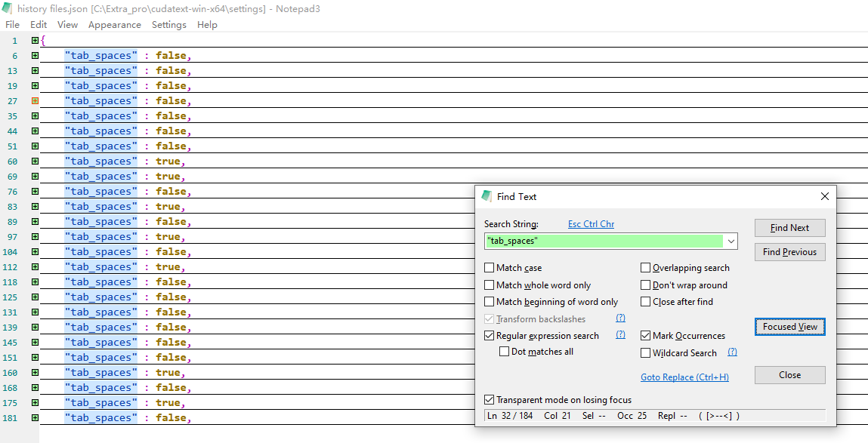Expand the folded block at line 1
The image size is (868, 443).
[35, 41]
